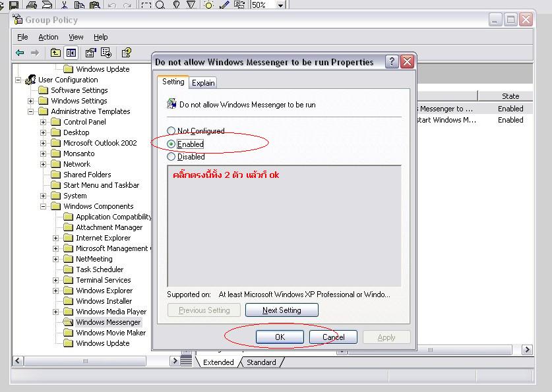Image resolution: width=552 pixels, height=392 pixels.
Task: Expand the Desktop node
Action: tap(43, 132)
